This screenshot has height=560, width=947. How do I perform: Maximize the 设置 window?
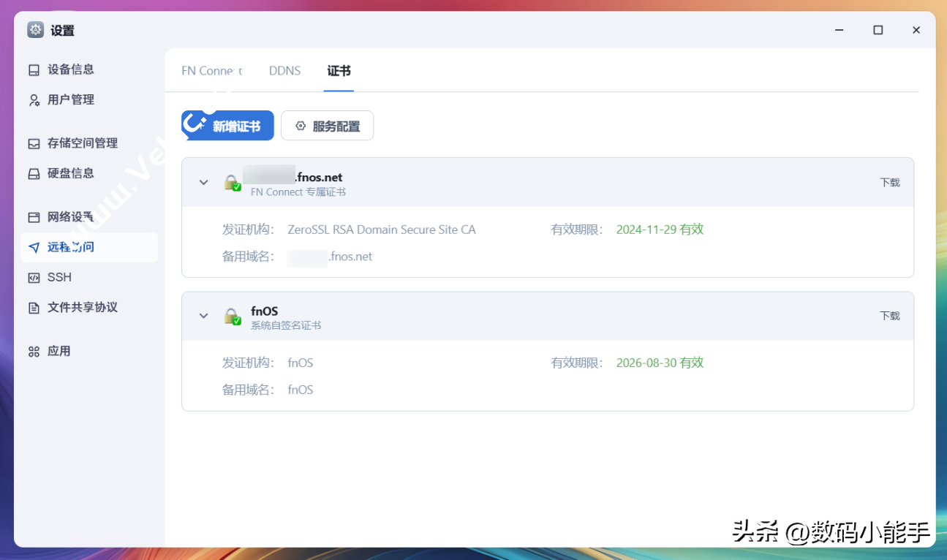pos(878,30)
